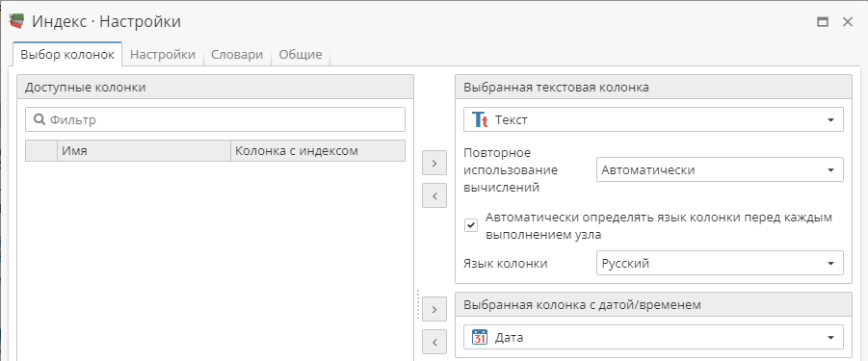Close the Индекс settings window
The height and width of the screenshot is (361, 868).
tap(848, 22)
